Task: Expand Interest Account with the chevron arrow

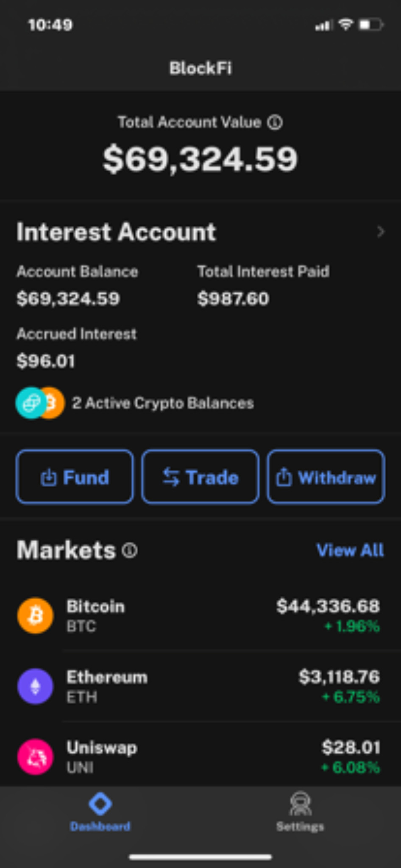Action: point(380,232)
